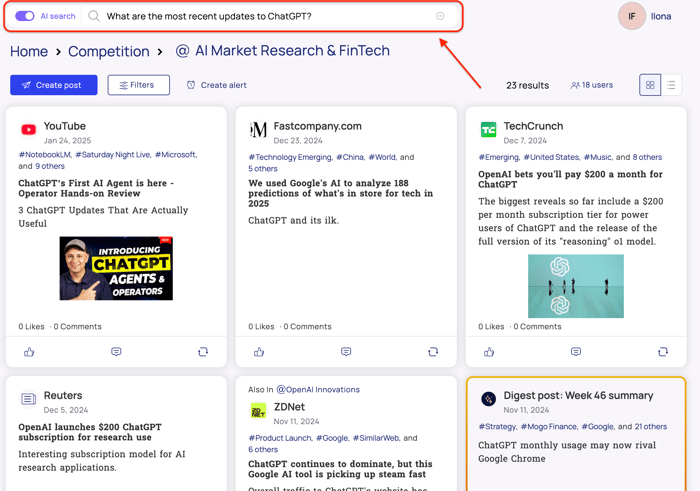Toggle the AI search switch
700x491 pixels.
25,16
